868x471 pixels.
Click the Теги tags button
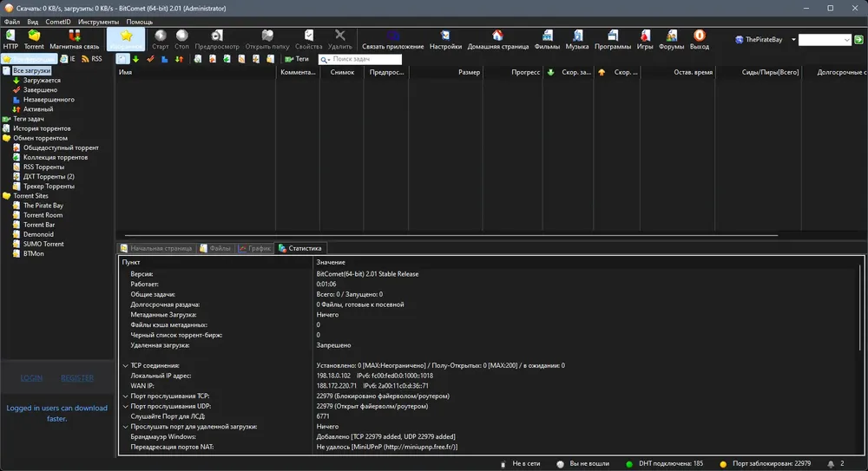297,59
